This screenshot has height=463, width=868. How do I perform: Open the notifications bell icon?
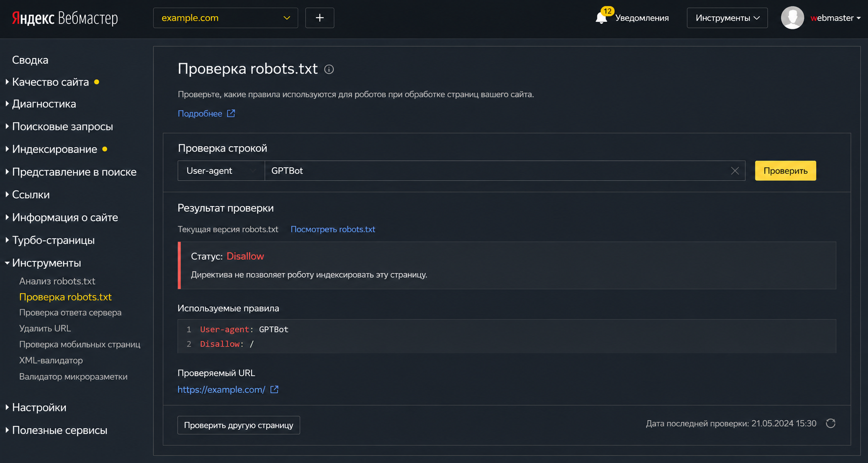coord(601,18)
